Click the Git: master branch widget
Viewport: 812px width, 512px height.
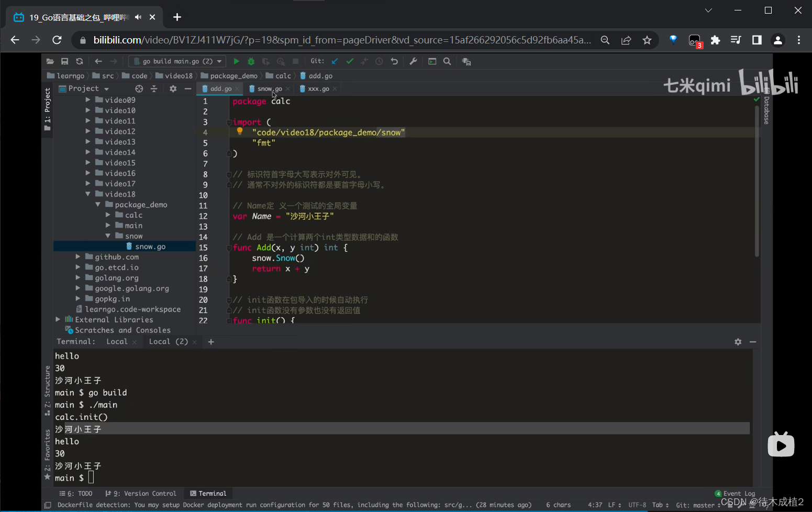698,505
